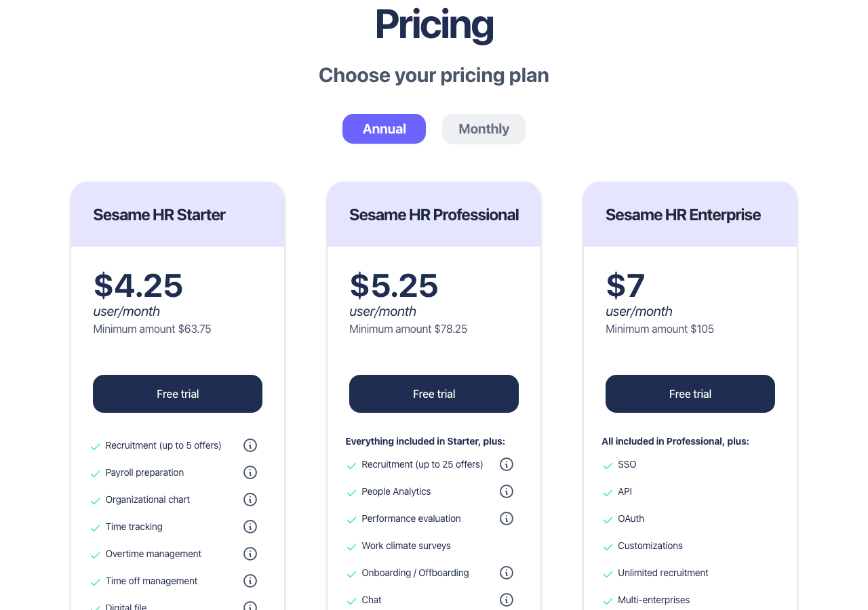
Task: Click the Pricing page heading
Action: 433,25
